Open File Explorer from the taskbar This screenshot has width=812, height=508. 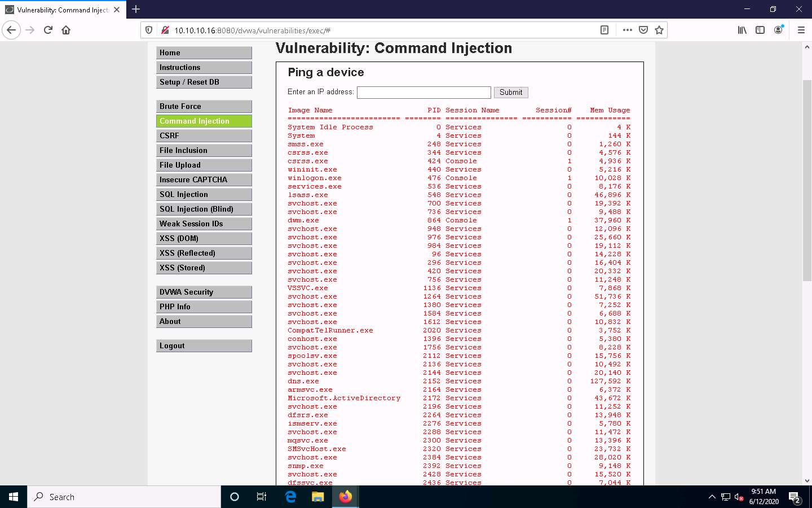[317, 497]
